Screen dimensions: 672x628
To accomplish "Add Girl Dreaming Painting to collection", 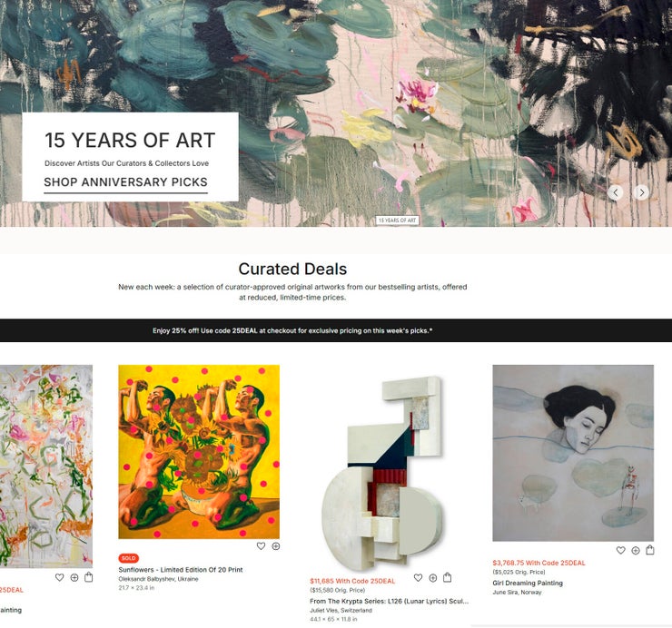I will point(636,551).
